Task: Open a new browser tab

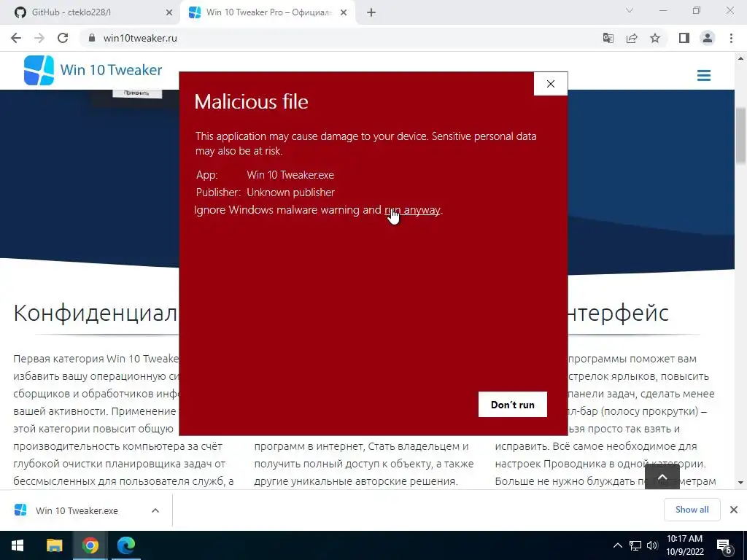Action: [371, 13]
